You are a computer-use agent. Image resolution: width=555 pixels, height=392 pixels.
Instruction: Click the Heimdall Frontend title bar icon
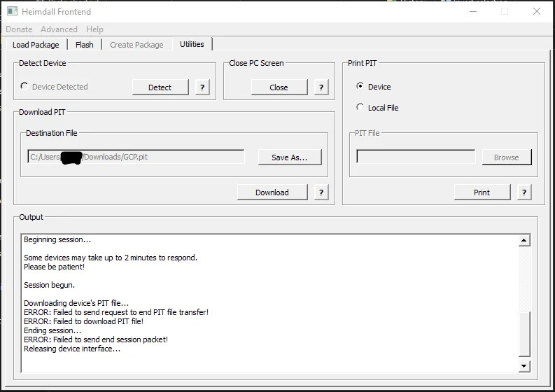12,11
